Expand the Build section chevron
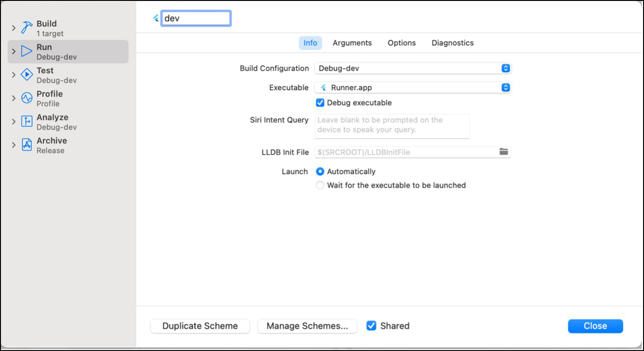Screen dimensions: 644x351 pyautogui.click(x=13, y=28)
